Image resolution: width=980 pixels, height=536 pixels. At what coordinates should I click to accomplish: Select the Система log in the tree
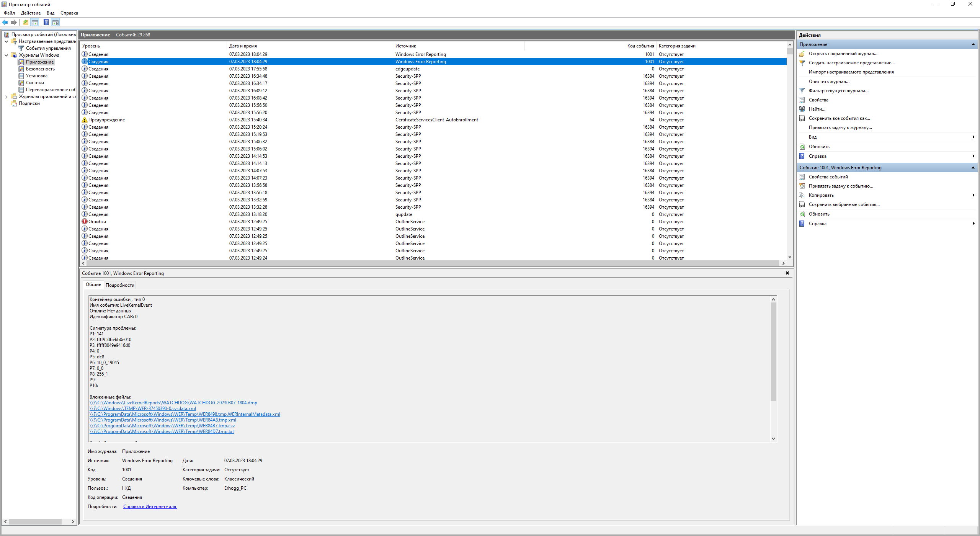35,83
